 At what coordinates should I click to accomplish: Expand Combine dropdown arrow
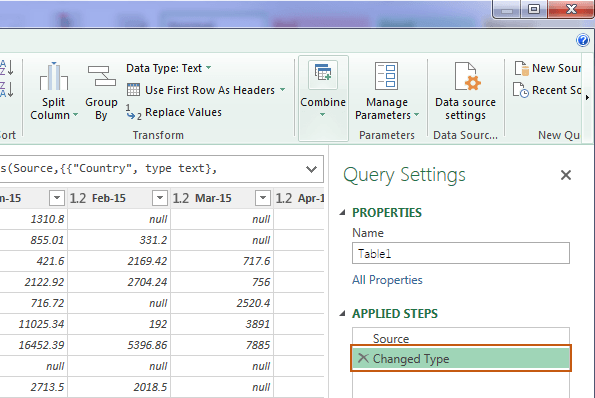(x=322, y=114)
